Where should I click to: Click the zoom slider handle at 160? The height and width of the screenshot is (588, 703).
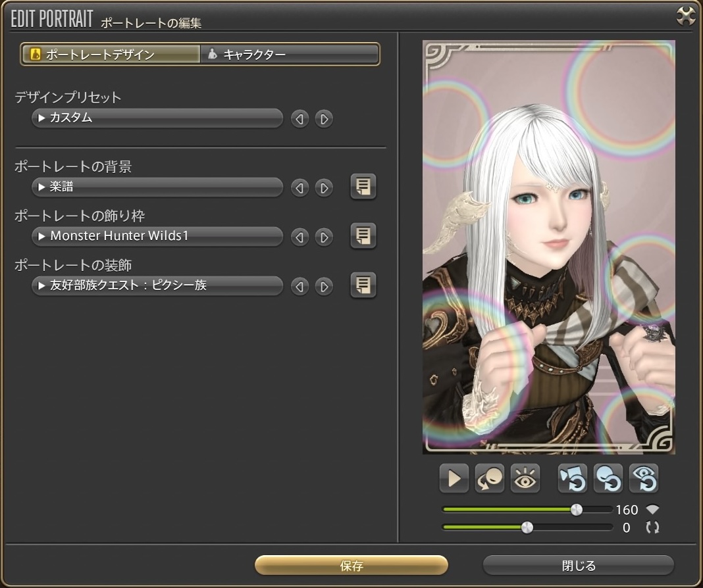576,510
